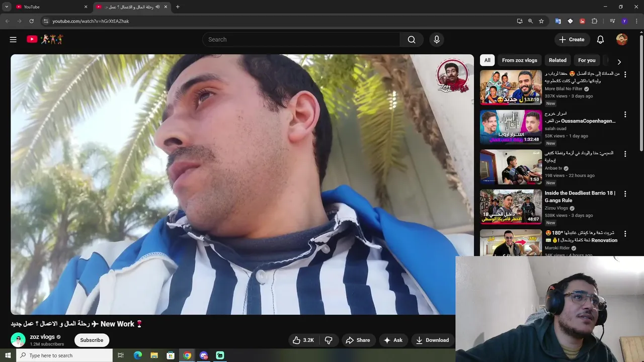Open the notifications bell
The width and height of the screenshot is (644, 362).
pyautogui.click(x=600, y=39)
